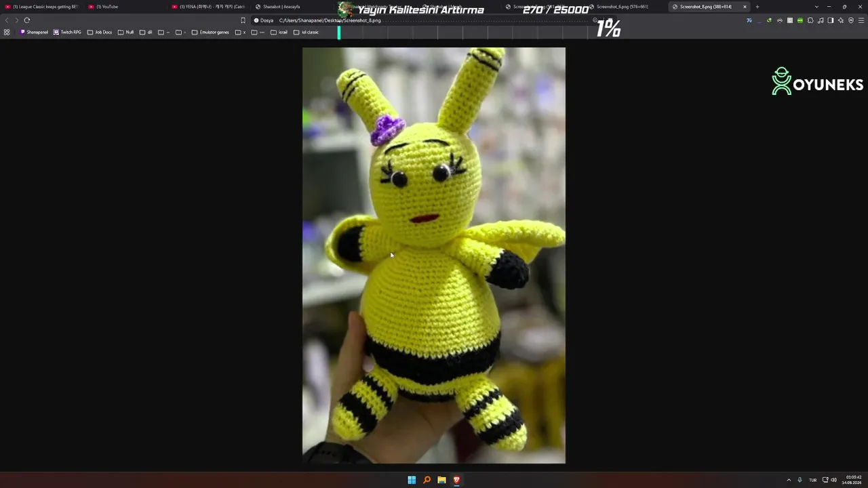Open the israil bookmark folder
Screen dimensions: 868x488
tap(279, 32)
